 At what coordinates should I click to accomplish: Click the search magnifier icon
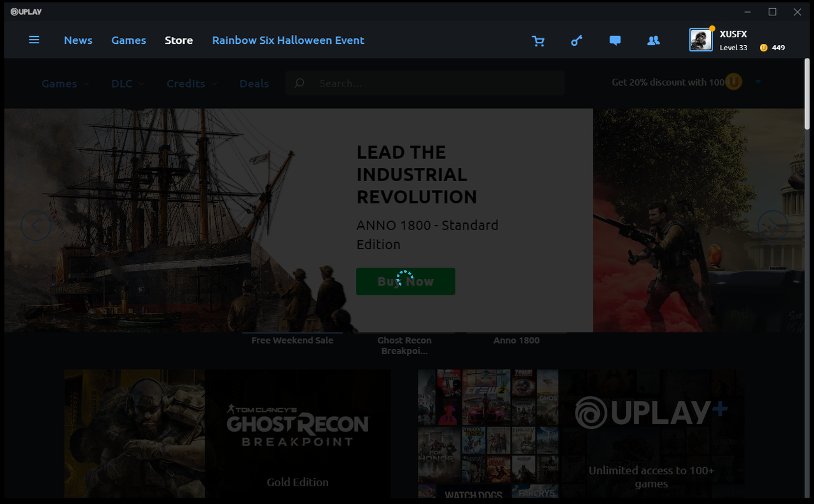click(300, 83)
